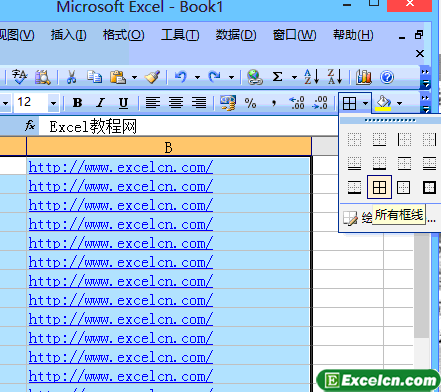This screenshot has height=392, width=441.
Task: Click the AutoSum sigma icon
Action: 277,77
